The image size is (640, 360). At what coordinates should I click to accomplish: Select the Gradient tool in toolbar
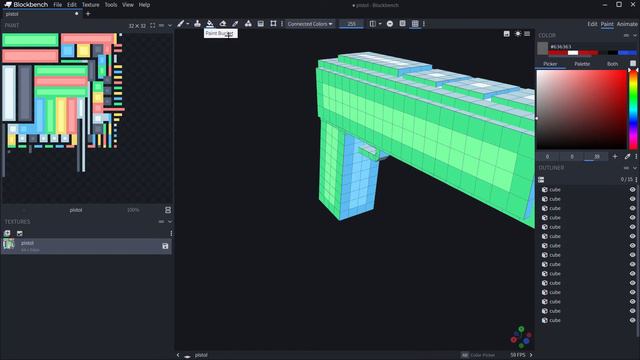click(x=261, y=24)
